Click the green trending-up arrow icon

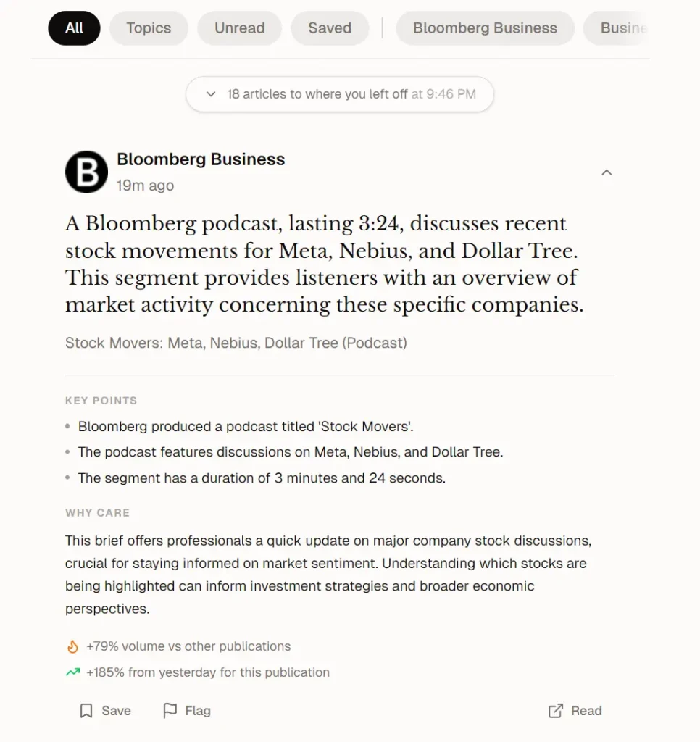pyautogui.click(x=72, y=672)
